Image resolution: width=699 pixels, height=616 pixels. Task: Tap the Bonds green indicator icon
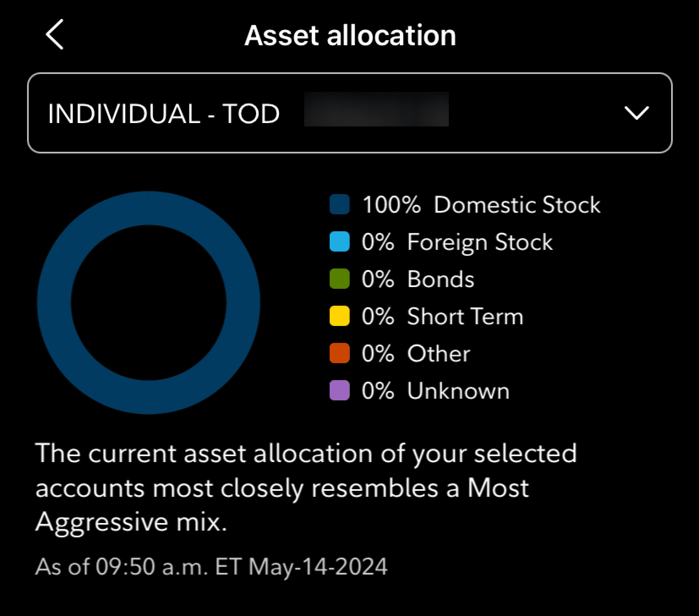tap(339, 279)
